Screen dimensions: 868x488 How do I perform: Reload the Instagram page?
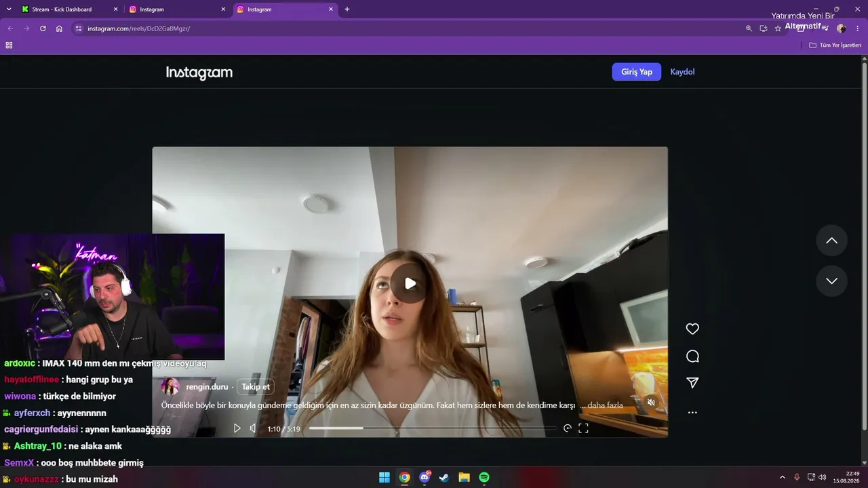43,28
